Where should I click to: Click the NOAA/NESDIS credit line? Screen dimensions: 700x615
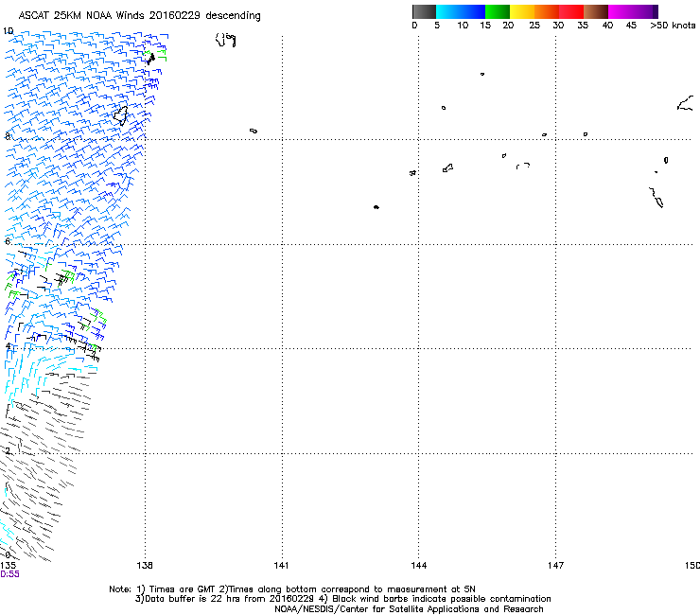409,609
